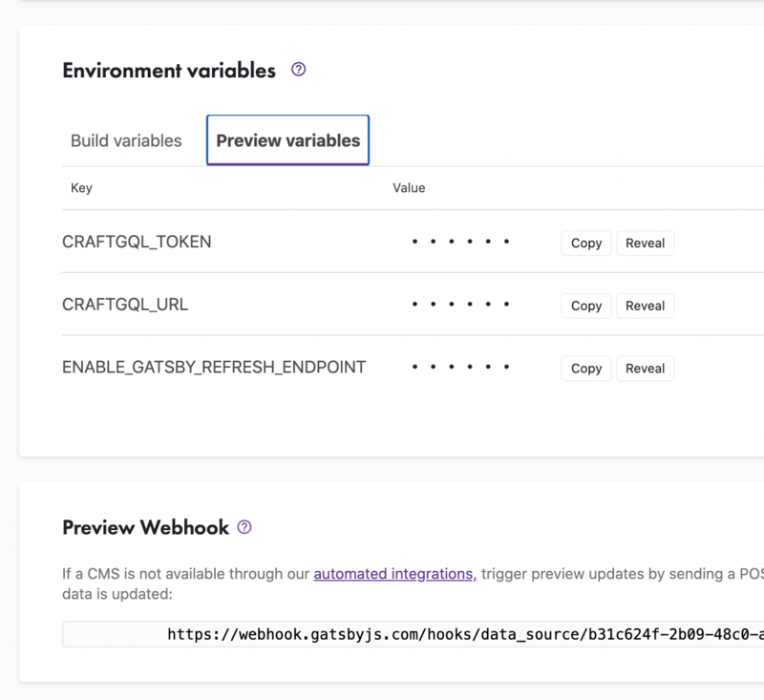Viewport: 764px width, 700px height.
Task: Click the Value column header
Action: (409, 188)
